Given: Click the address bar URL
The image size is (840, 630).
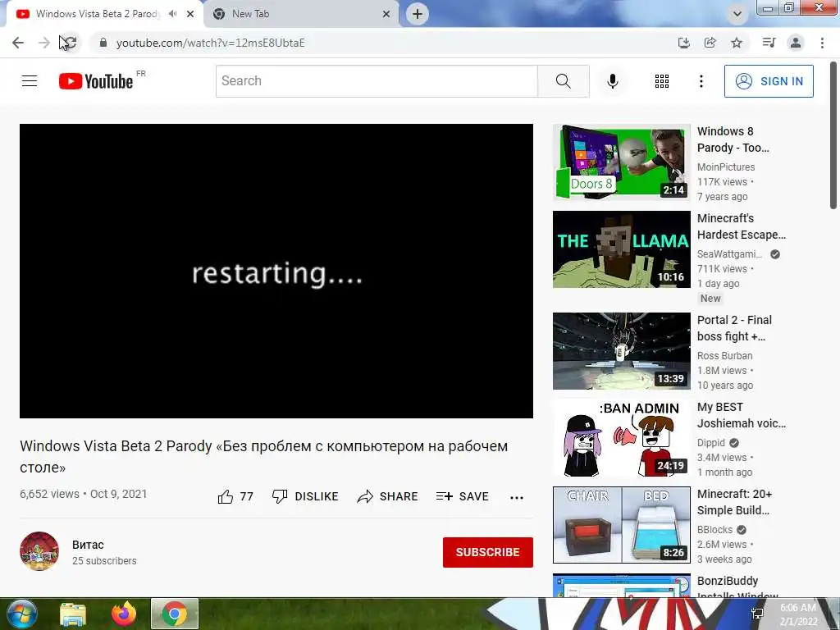Looking at the screenshot, I should coord(211,43).
